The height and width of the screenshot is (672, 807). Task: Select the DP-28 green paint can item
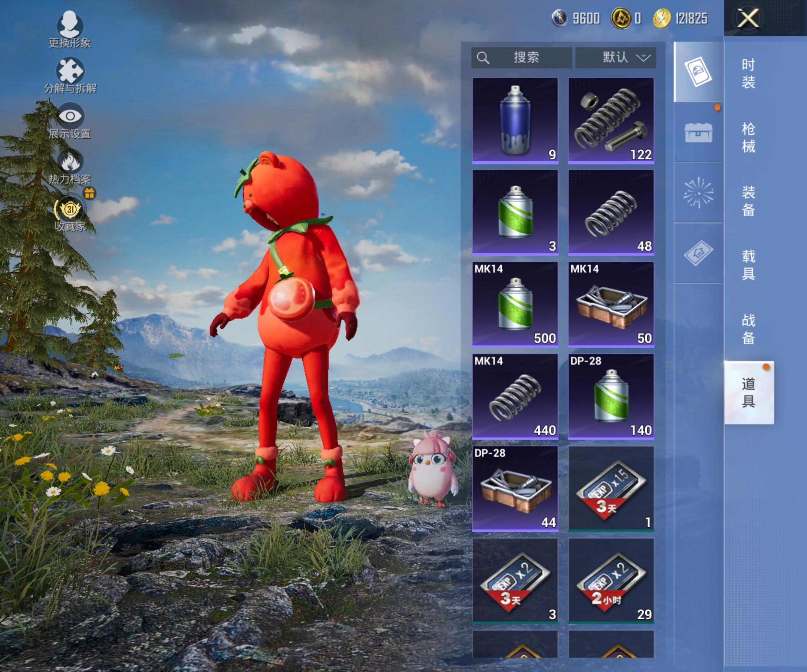(x=611, y=396)
